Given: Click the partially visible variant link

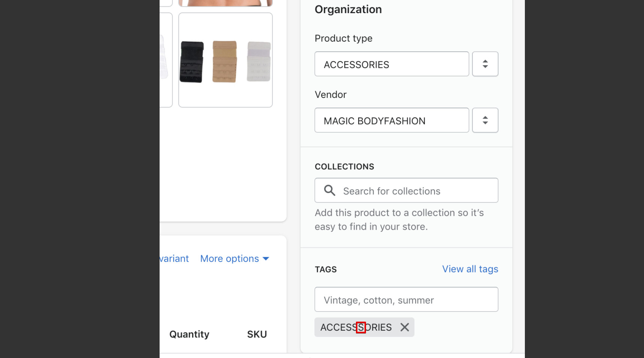Looking at the screenshot, I should click(x=174, y=259).
